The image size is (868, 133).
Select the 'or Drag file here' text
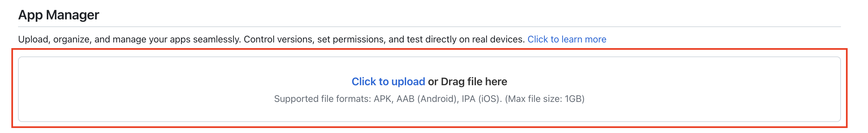tap(467, 82)
